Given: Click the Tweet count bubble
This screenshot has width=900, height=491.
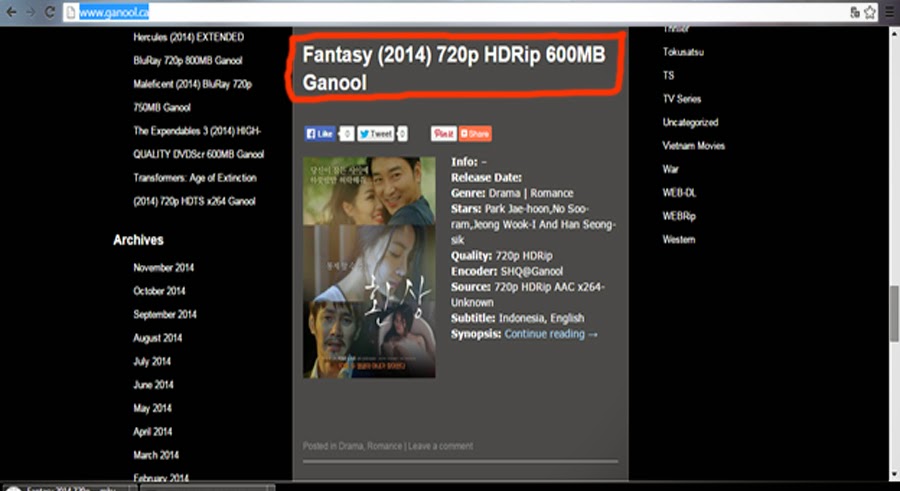Looking at the screenshot, I should coord(402,134).
